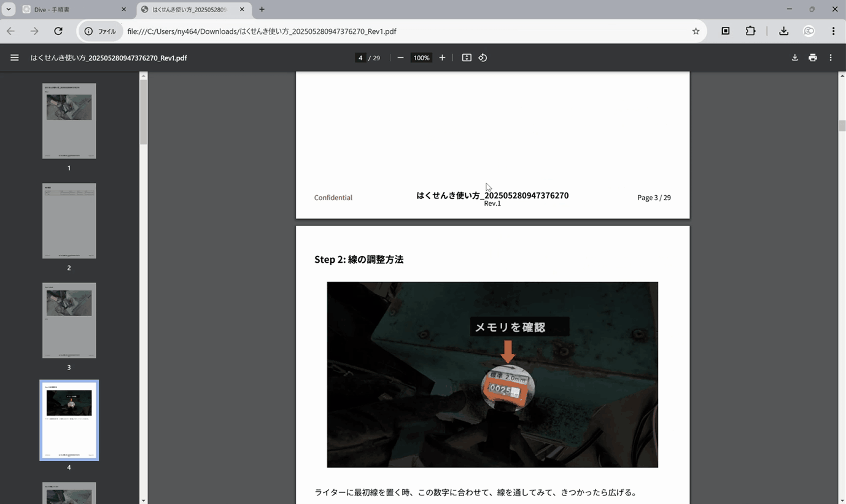
Task: Zoom out using the minus icon
Action: [400, 58]
